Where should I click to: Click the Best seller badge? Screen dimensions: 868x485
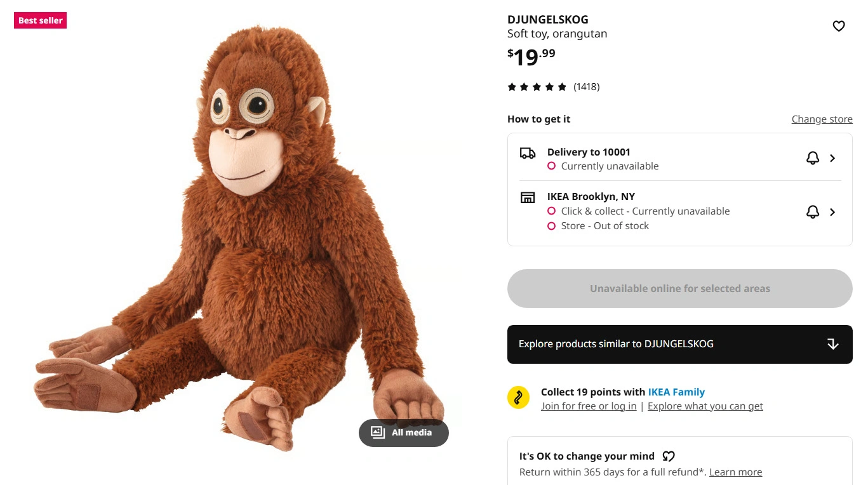point(40,21)
